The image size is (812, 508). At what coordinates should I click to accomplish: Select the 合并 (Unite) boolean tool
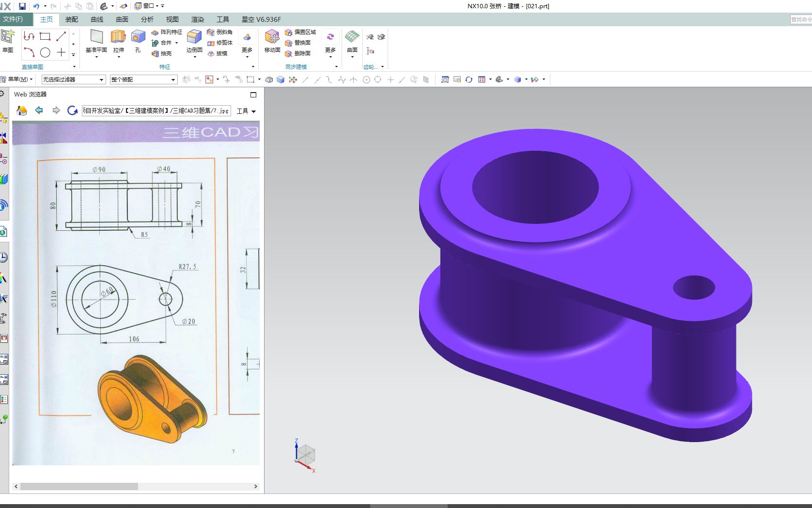pos(164,43)
